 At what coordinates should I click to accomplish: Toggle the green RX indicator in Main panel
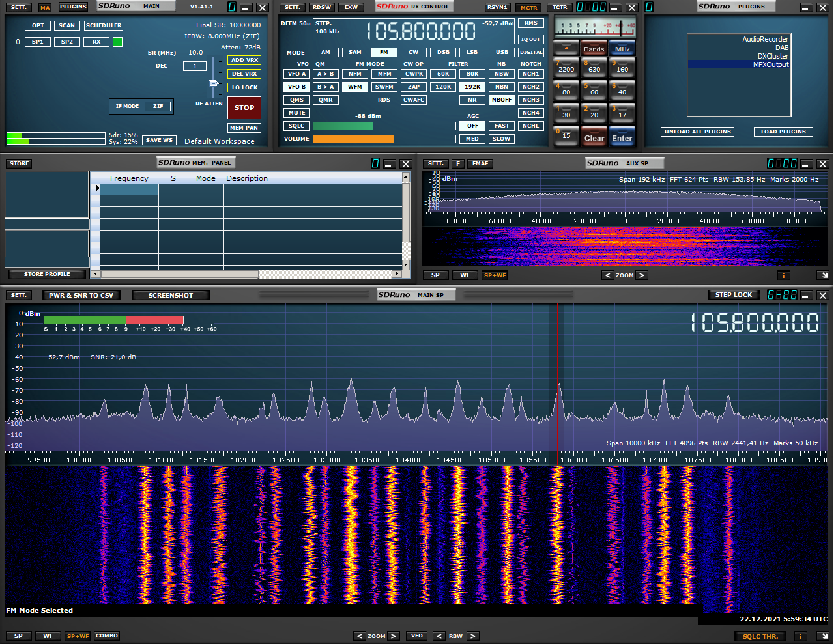coord(117,42)
